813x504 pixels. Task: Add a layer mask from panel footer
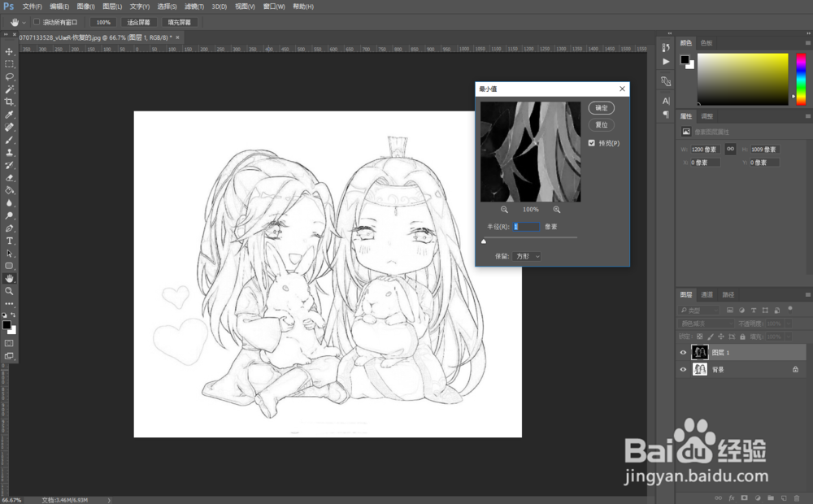click(745, 497)
